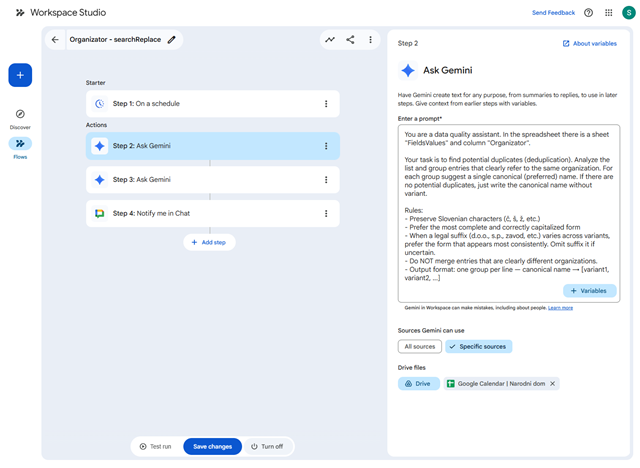Click inside the Enter a prompt text box
This screenshot has width=640, height=468.
point(509,213)
